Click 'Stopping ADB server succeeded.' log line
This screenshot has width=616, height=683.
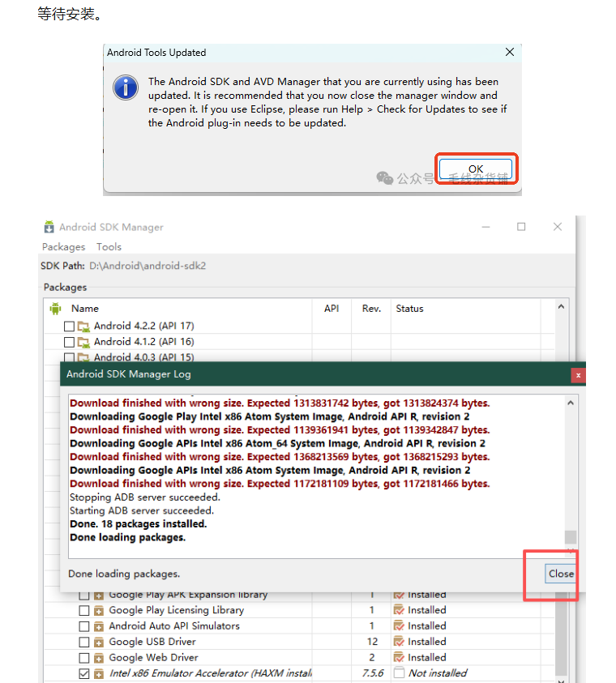click(145, 497)
